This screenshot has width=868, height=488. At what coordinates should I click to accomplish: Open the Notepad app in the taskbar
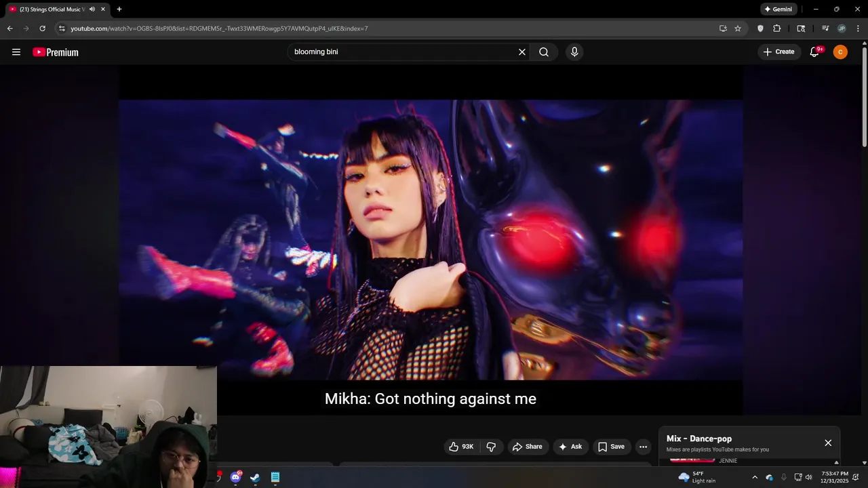pyautogui.click(x=275, y=477)
